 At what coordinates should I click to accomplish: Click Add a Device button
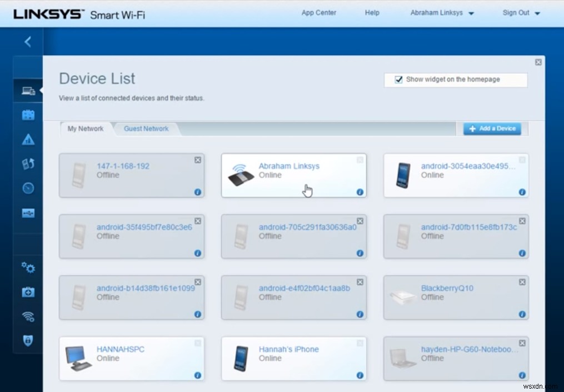pos(492,129)
